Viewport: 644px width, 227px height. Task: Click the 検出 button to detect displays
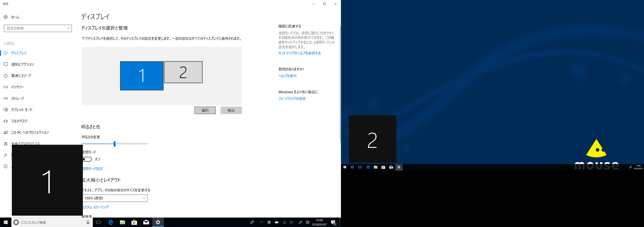pos(231,110)
